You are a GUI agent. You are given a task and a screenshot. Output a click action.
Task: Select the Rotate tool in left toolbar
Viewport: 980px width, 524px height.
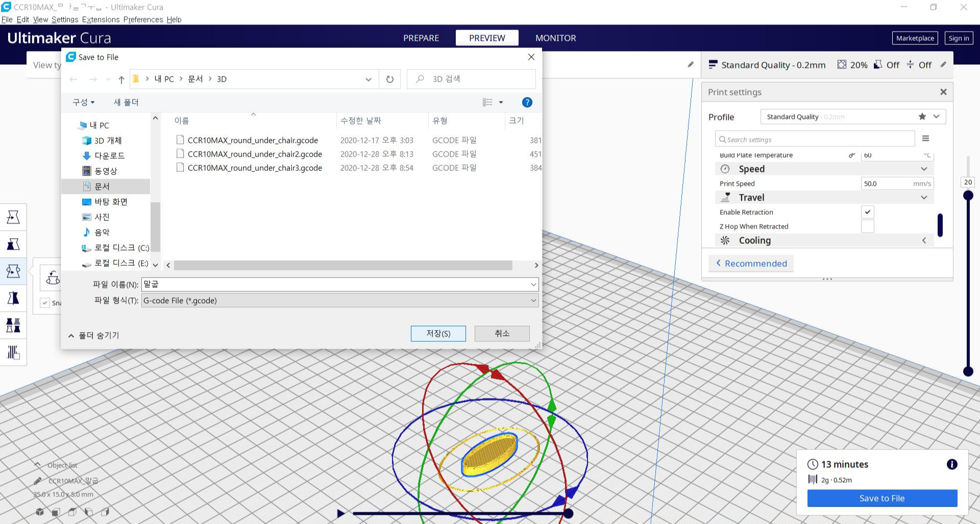[x=13, y=271]
